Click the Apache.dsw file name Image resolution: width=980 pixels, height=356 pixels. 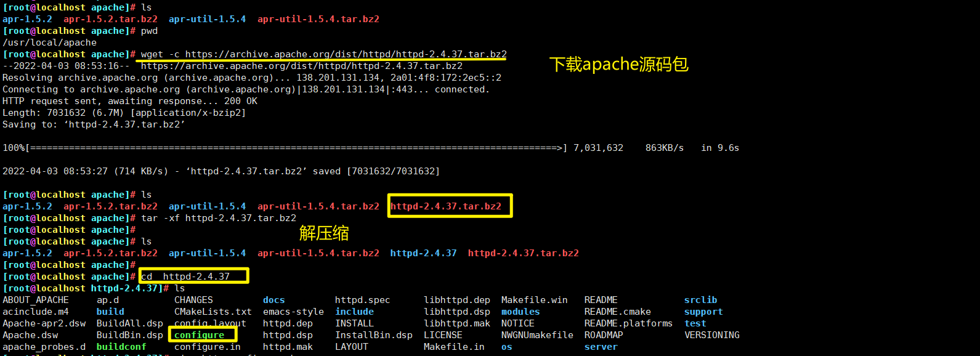tap(30, 335)
